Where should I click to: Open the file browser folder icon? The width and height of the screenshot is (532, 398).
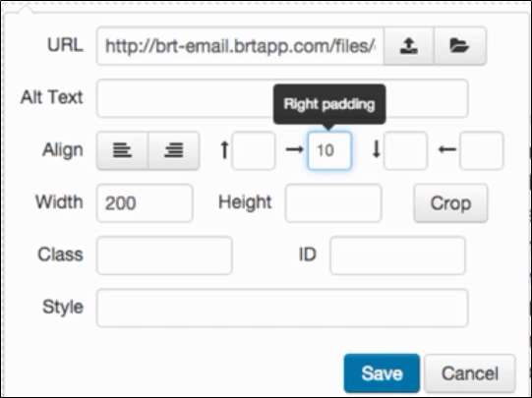point(460,46)
